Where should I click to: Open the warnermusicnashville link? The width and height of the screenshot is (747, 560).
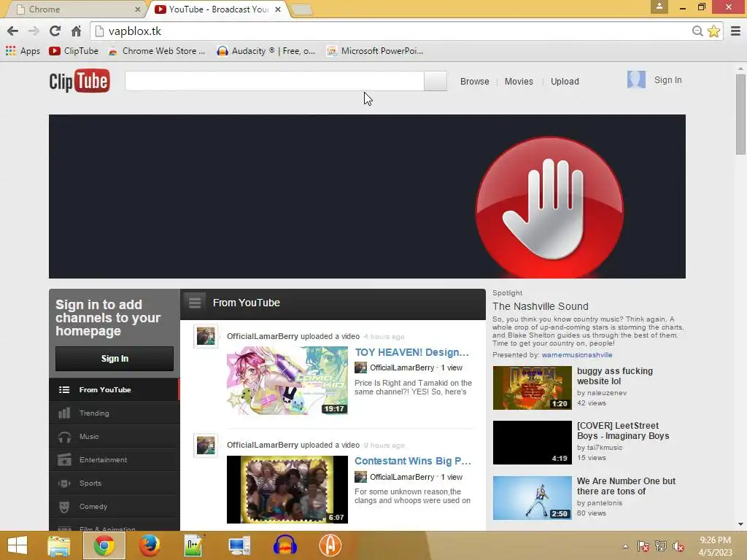coord(577,355)
